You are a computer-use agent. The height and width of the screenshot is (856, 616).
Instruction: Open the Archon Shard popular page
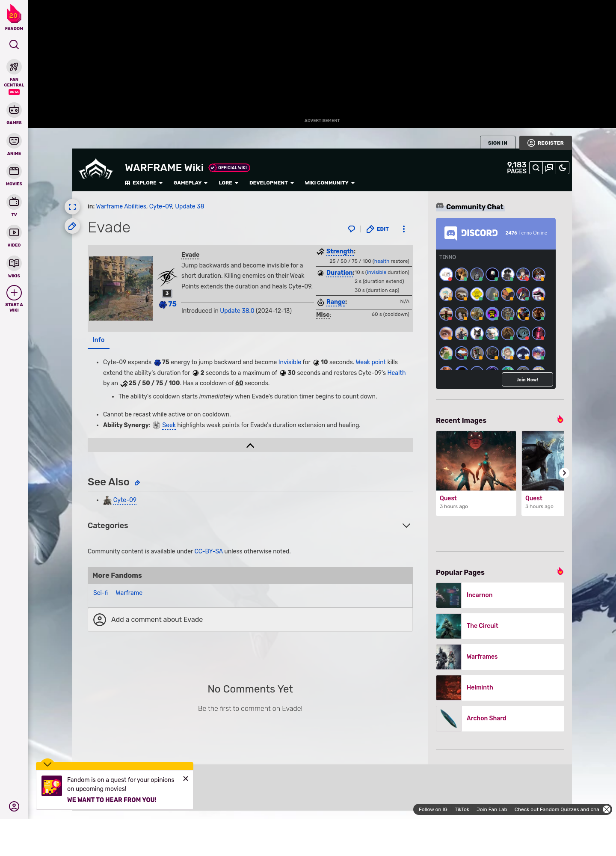coord(500,719)
